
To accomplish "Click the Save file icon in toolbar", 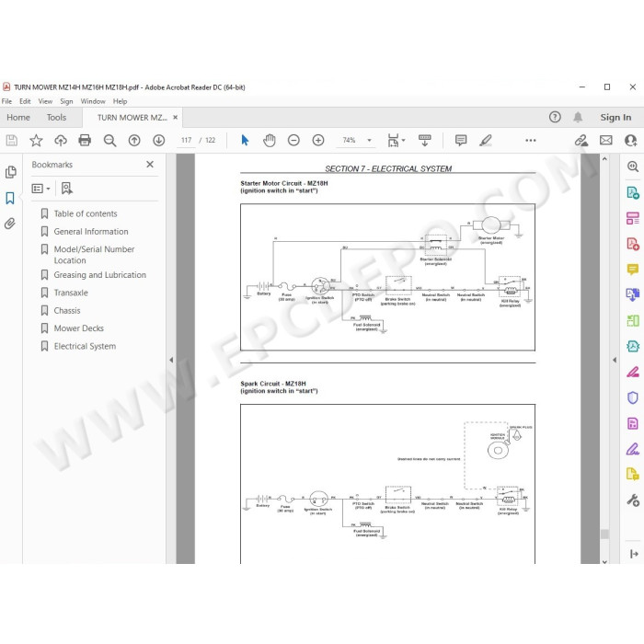I will (x=11, y=141).
